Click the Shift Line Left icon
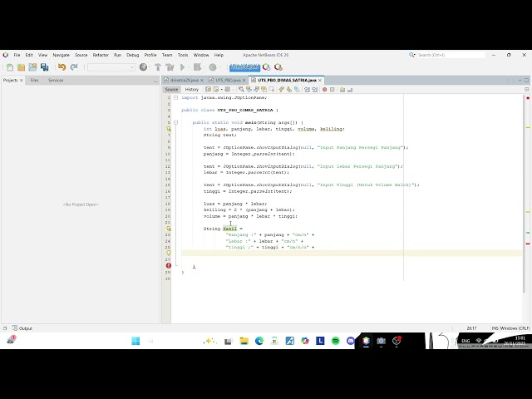The width and height of the screenshot is (532, 399). [307, 90]
